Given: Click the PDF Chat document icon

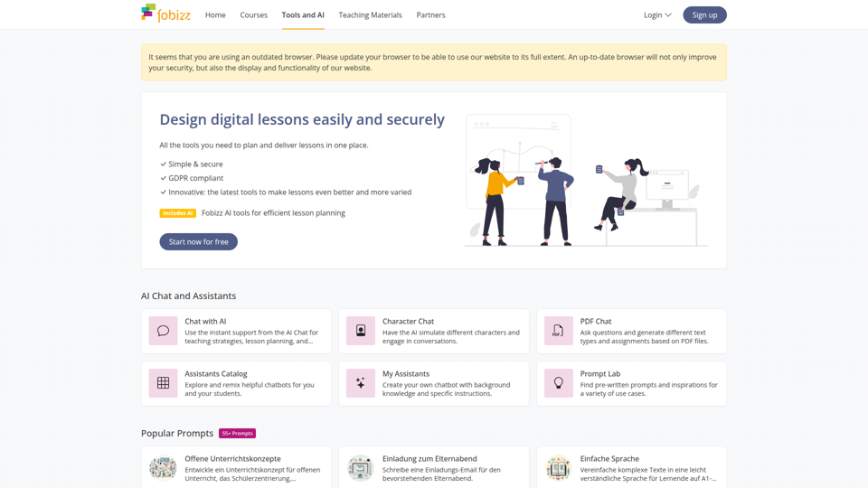Looking at the screenshot, I should [x=558, y=331].
